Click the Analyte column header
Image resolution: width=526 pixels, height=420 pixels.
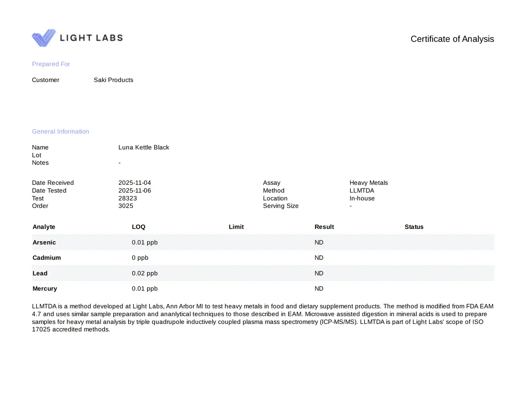click(x=44, y=227)
